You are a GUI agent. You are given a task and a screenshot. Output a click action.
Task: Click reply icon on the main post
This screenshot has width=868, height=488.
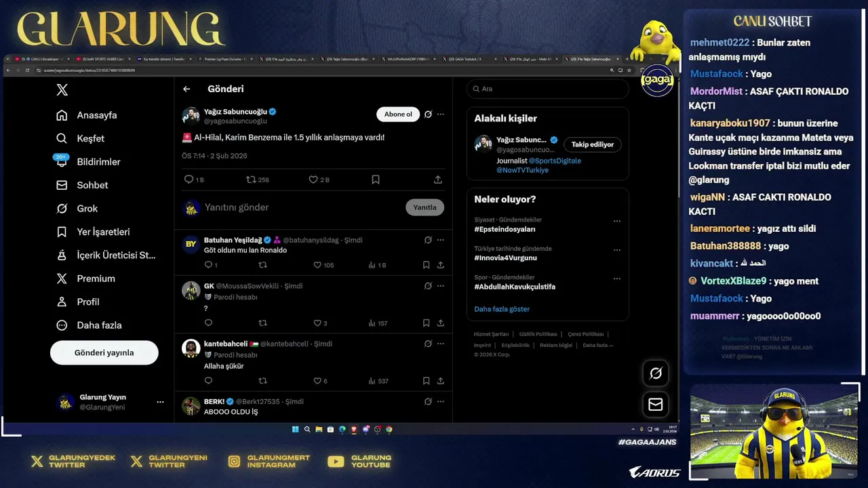pyautogui.click(x=189, y=180)
